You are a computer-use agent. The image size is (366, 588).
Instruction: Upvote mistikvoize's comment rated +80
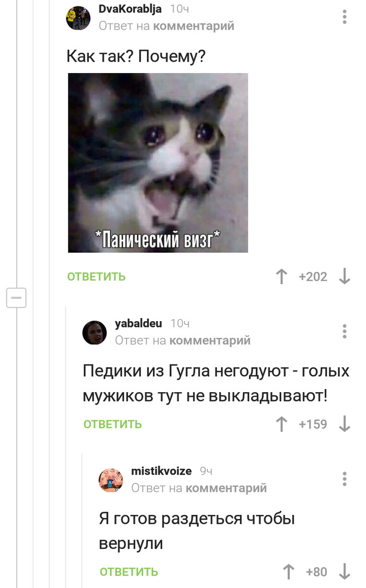click(x=288, y=571)
